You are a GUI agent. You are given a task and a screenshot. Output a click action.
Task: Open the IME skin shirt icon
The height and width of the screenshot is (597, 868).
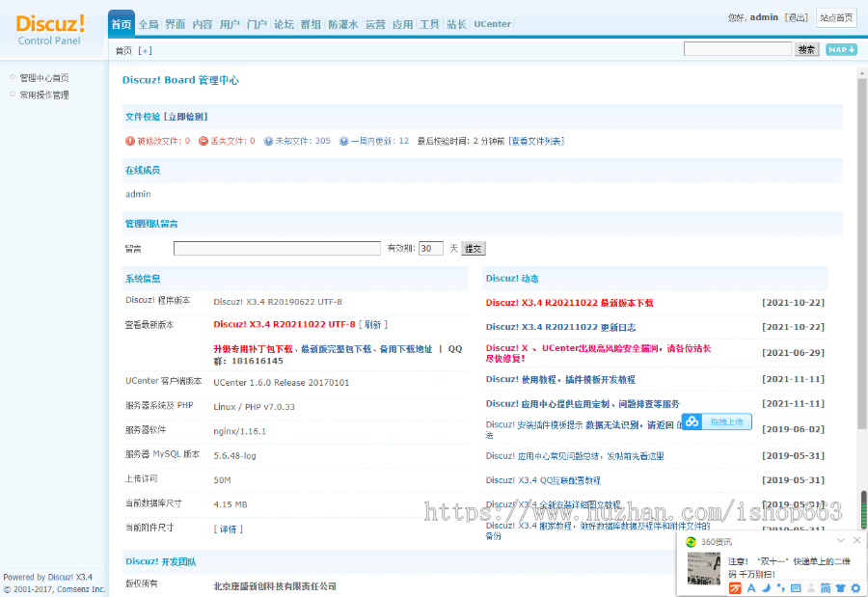tap(841, 588)
